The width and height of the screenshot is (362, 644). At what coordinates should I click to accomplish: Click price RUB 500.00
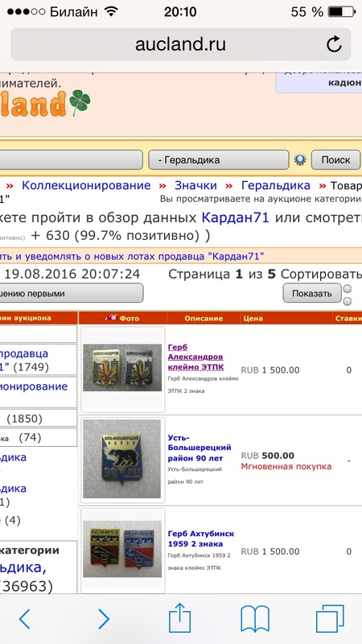coord(268,456)
